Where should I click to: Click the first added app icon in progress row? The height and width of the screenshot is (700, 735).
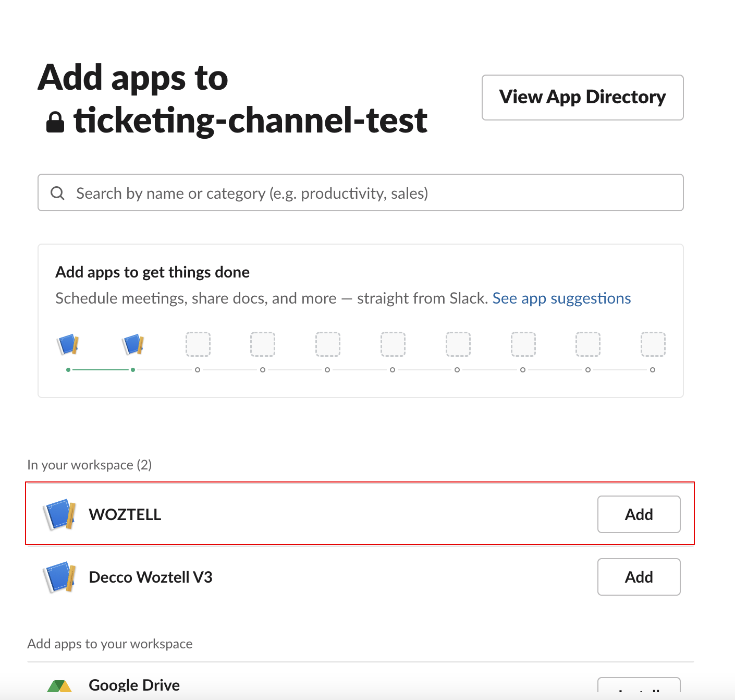tap(68, 344)
